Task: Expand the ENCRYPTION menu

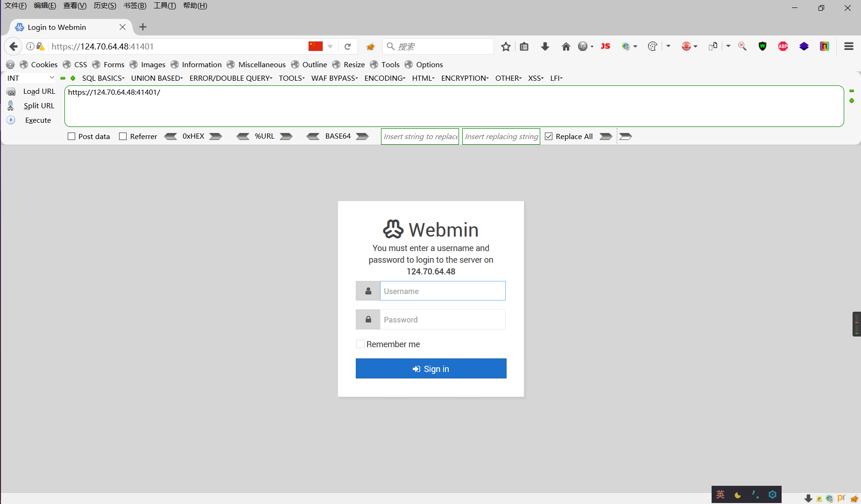Action: coord(465,78)
